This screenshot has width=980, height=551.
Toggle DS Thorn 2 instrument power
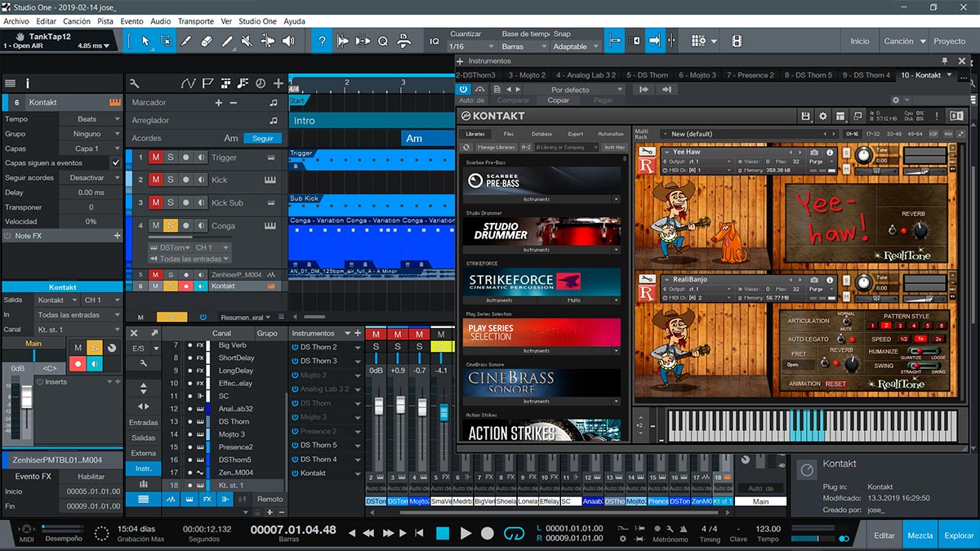295,347
